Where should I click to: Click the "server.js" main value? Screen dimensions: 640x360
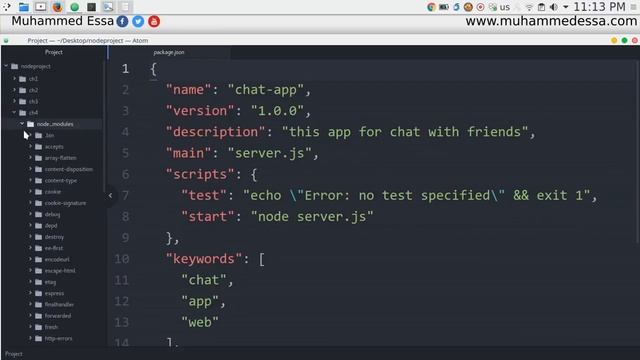270,153
